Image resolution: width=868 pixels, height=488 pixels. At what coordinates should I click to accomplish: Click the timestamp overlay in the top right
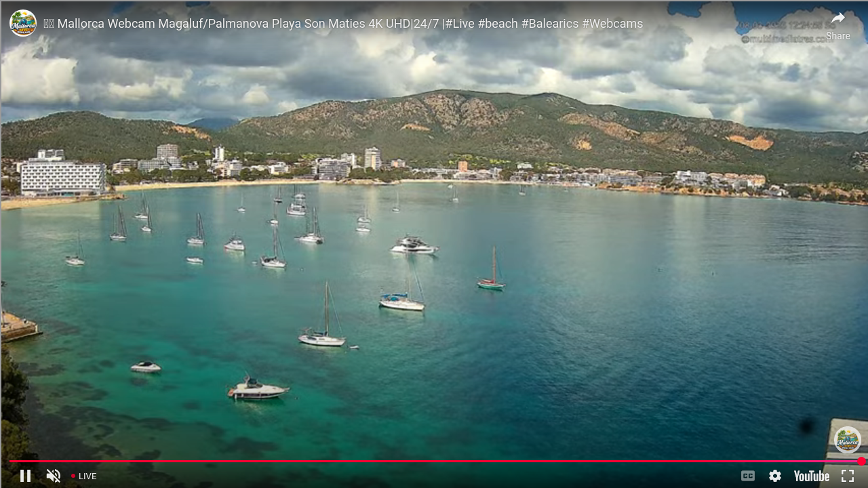coord(780,26)
